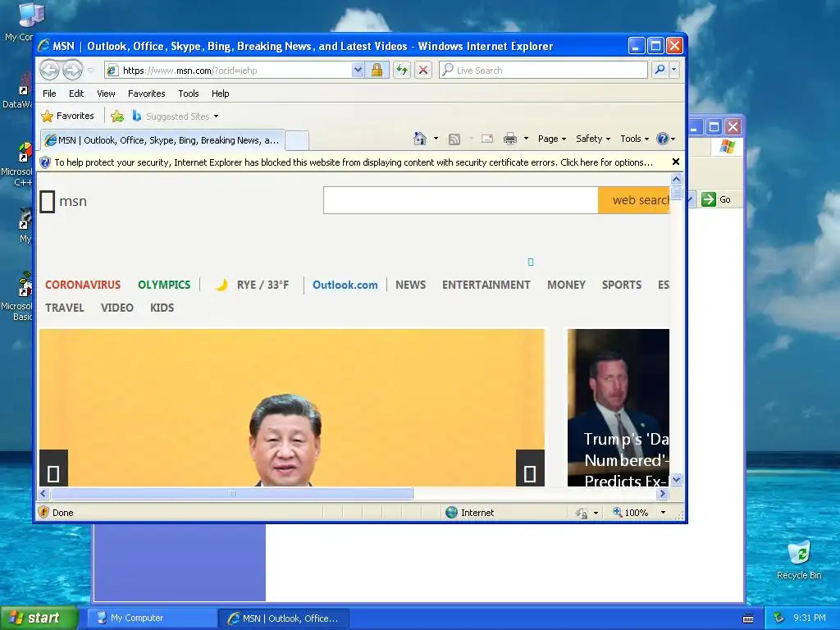The height and width of the screenshot is (630, 840).
Task: Click the Help question mark icon
Action: (x=663, y=139)
